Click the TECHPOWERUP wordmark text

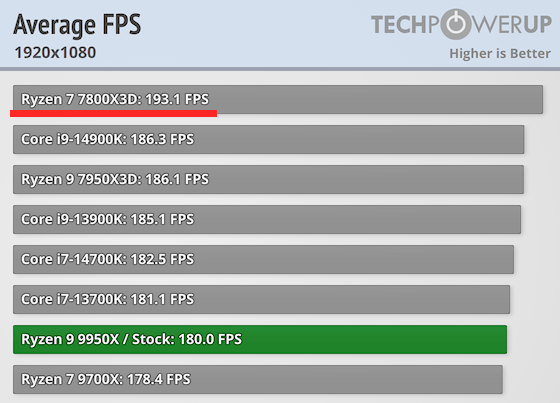click(461, 24)
